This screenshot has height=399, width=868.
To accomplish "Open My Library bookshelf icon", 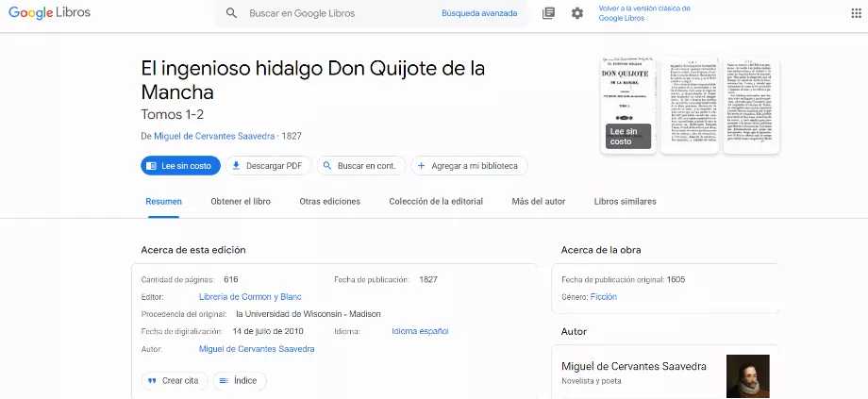I will [548, 13].
